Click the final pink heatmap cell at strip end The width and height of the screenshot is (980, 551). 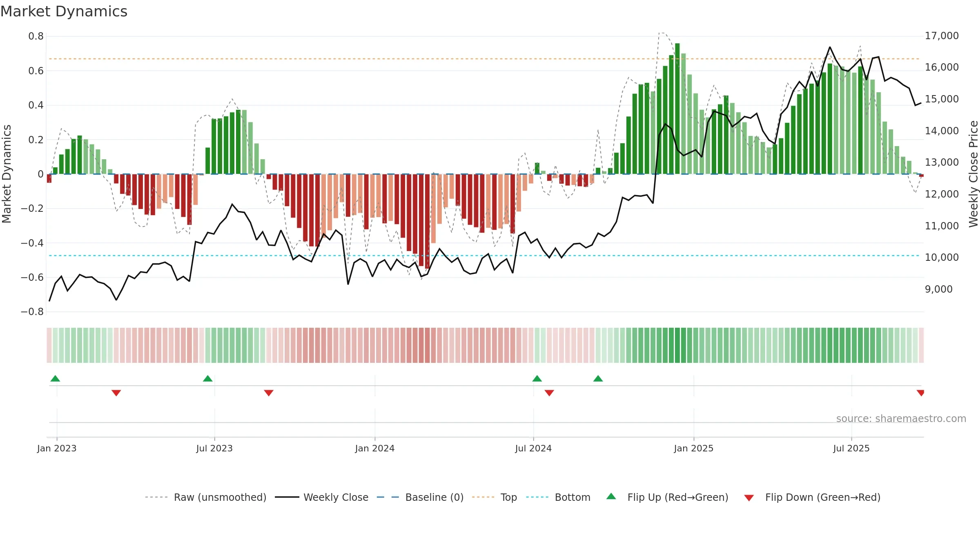click(921, 345)
